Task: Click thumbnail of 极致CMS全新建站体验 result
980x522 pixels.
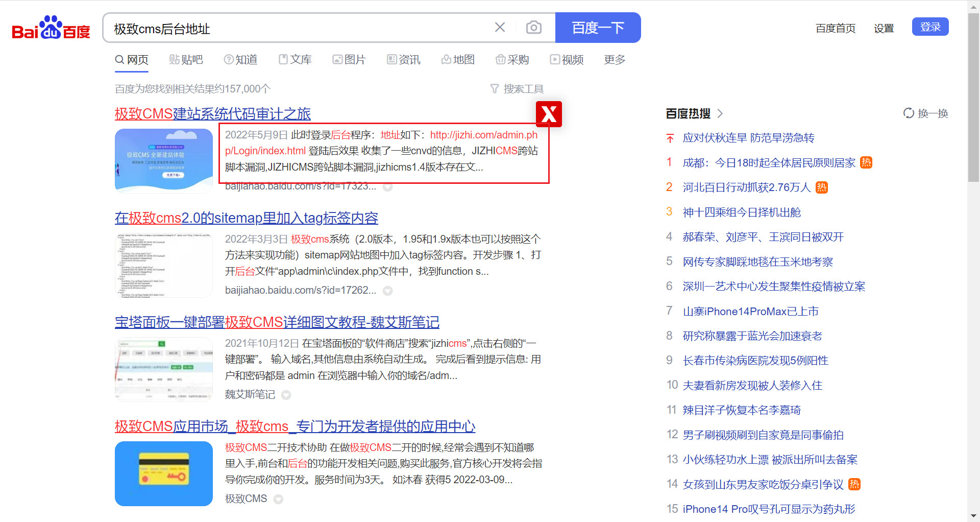Action: (x=164, y=160)
